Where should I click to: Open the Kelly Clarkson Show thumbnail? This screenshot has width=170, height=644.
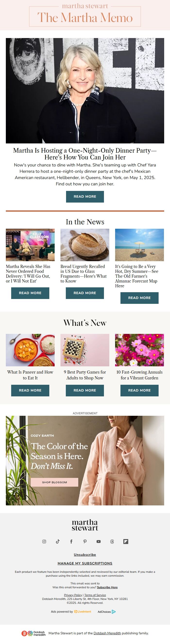click(30, 245)
